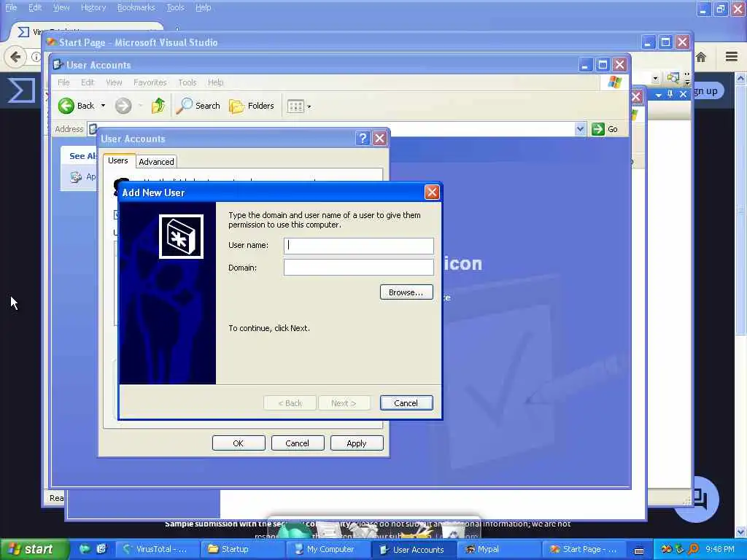The image size is (747, 560).
Task: Click the clock showing 9:48 PM
Action: click(719, 549)
